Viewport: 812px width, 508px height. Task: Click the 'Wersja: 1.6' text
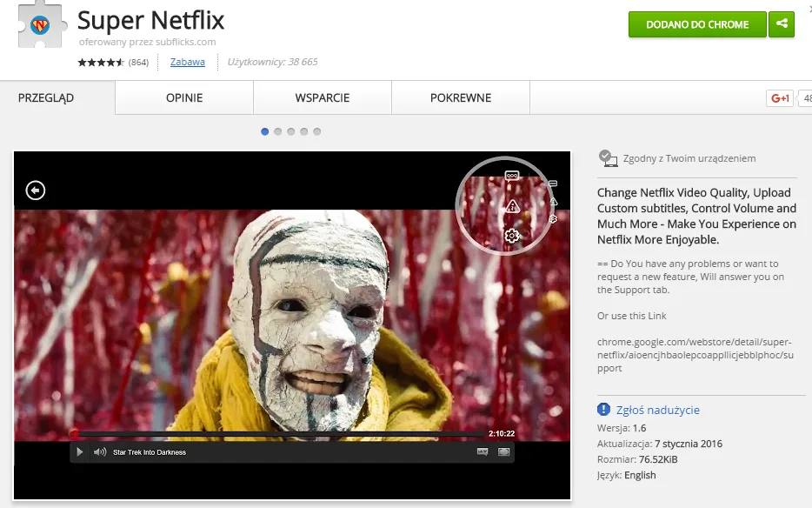tap(622, 428)
